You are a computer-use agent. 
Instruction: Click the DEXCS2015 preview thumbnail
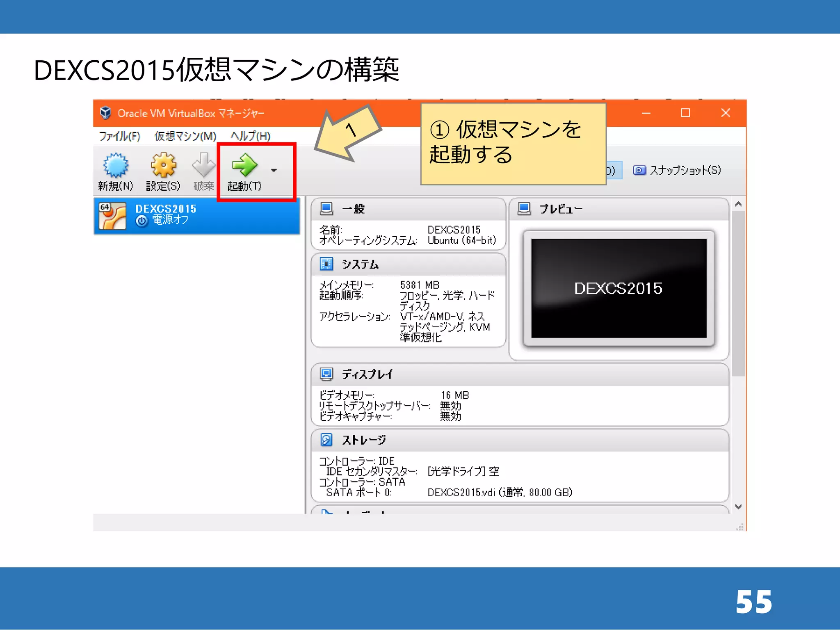coord(619,288)
